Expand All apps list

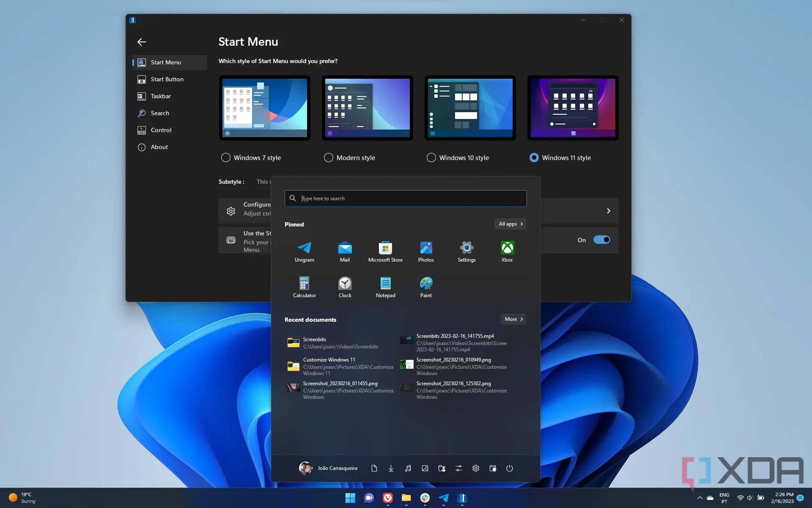coord(510,224)
